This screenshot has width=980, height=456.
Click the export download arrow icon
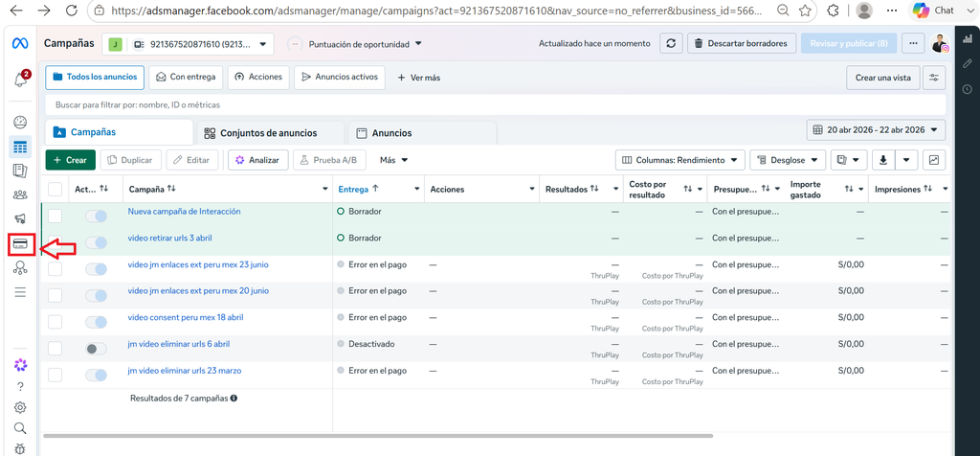click(x=883, y=160)
